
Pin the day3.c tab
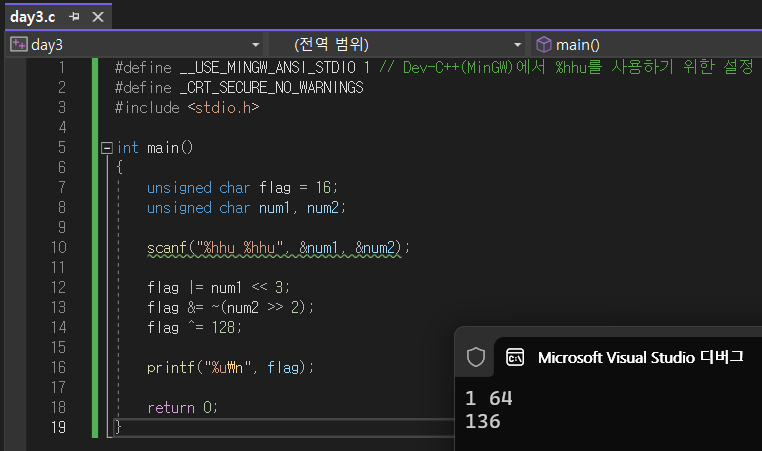74,17
